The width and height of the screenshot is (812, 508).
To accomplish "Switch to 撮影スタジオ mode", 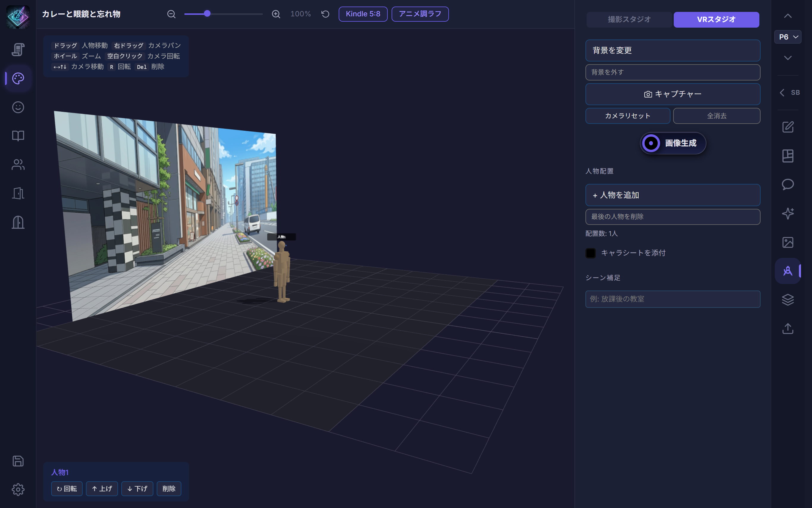I will click(629, 19).
